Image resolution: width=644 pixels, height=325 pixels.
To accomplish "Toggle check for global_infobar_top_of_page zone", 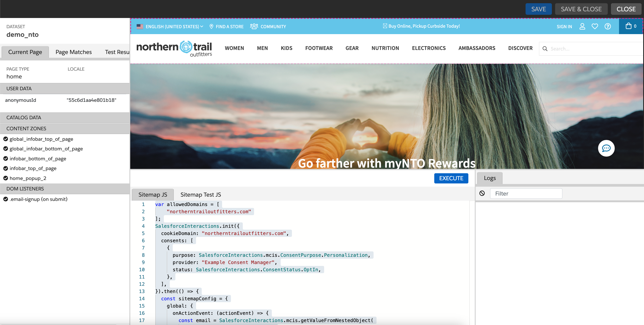I will (5, 139).
